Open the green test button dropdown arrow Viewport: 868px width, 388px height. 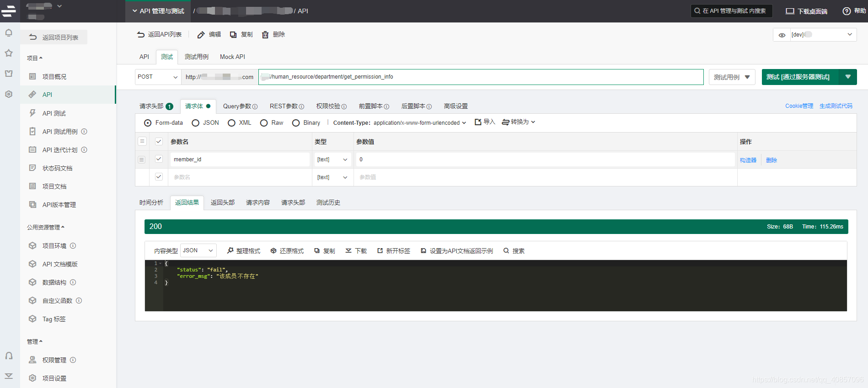click(848, 77)
